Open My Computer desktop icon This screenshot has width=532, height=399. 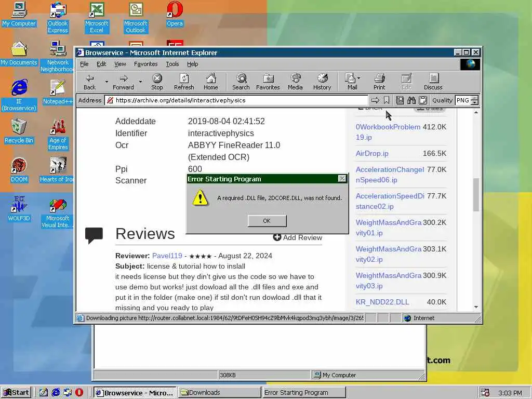(19, 14)
